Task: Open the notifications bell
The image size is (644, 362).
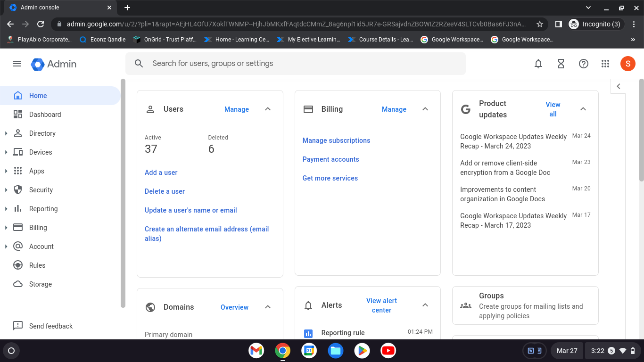Action: (538, 64)
